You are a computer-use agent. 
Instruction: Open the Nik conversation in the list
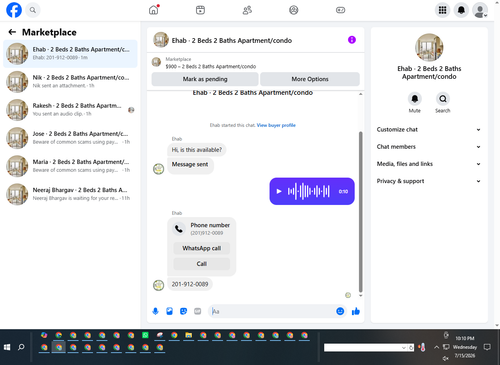(70, 82)
